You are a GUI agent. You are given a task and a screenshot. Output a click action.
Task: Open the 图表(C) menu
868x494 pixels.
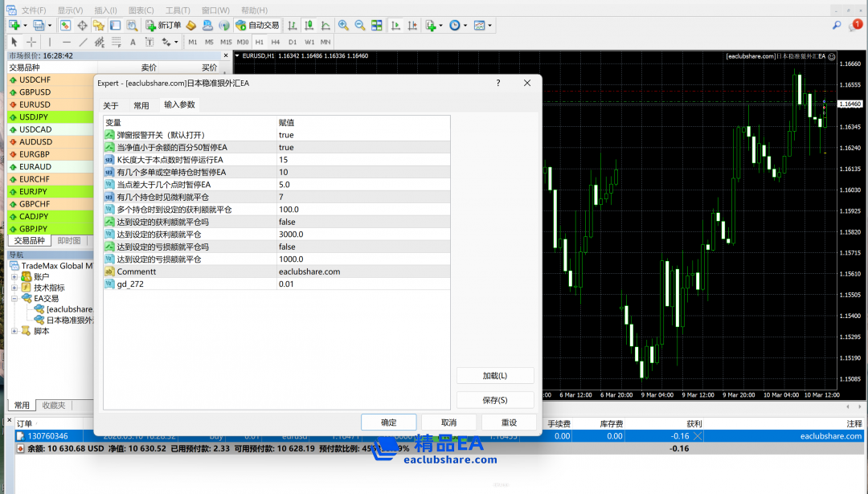[x=141, y=10]
